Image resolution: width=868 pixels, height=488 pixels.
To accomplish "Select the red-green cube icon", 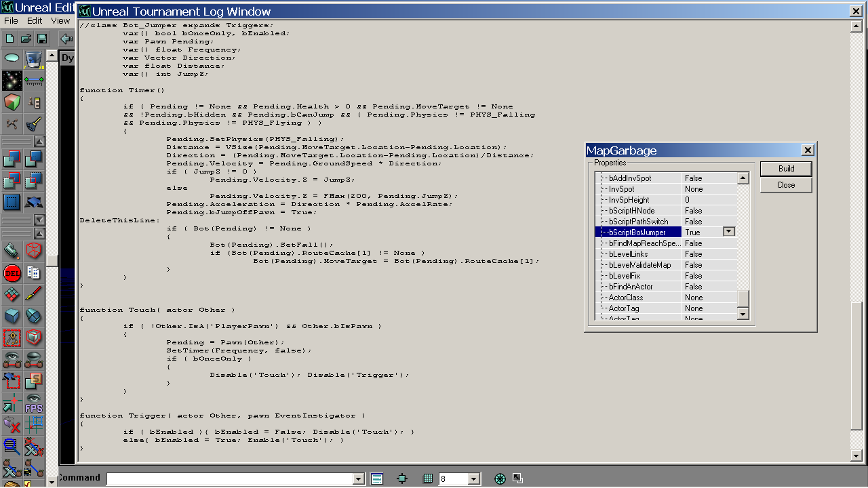I will click(12, 102).
